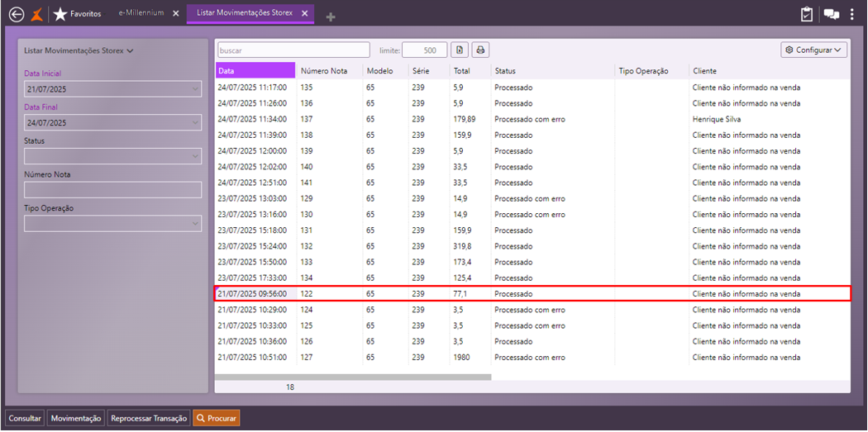Select row with note number 125

(532, 325)
